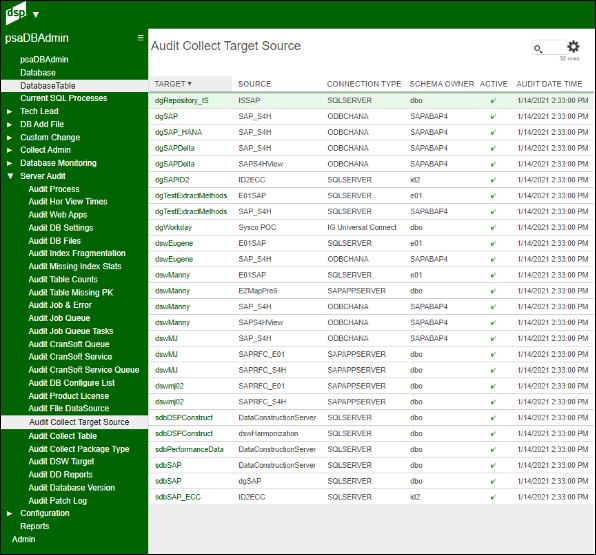Open the Database menu item
This screenshot has width=596, height=555.
(38, 73)
